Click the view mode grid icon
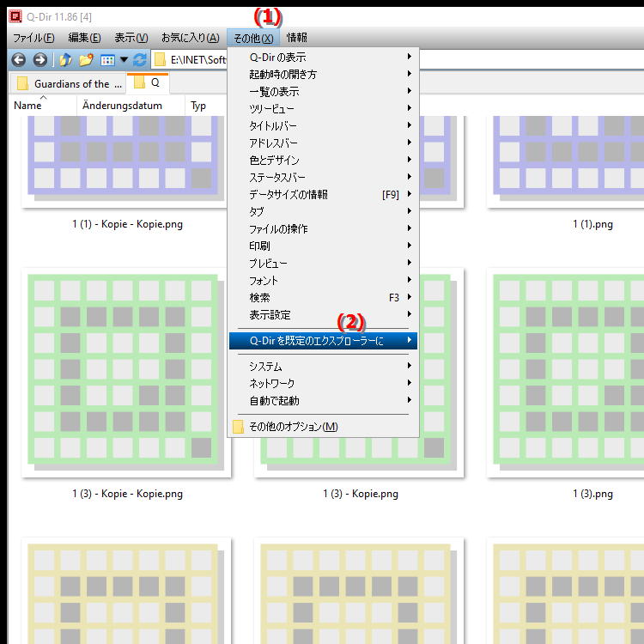Screen dimensions: 644x644 pyautogui.click(x=107, y=60)
